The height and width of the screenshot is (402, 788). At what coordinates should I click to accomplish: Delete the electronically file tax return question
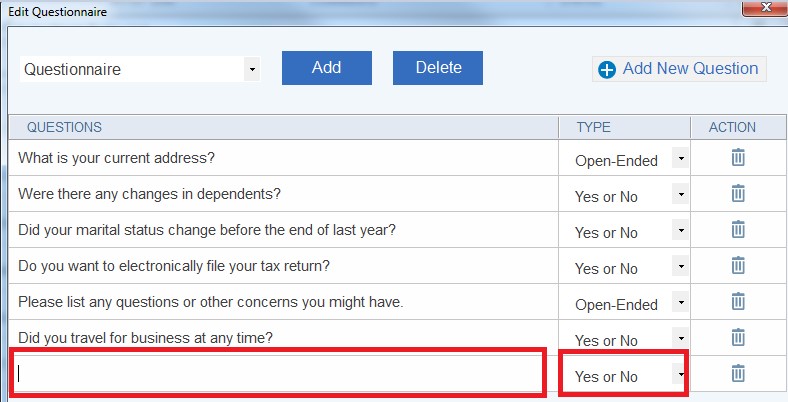pos(738,265)
